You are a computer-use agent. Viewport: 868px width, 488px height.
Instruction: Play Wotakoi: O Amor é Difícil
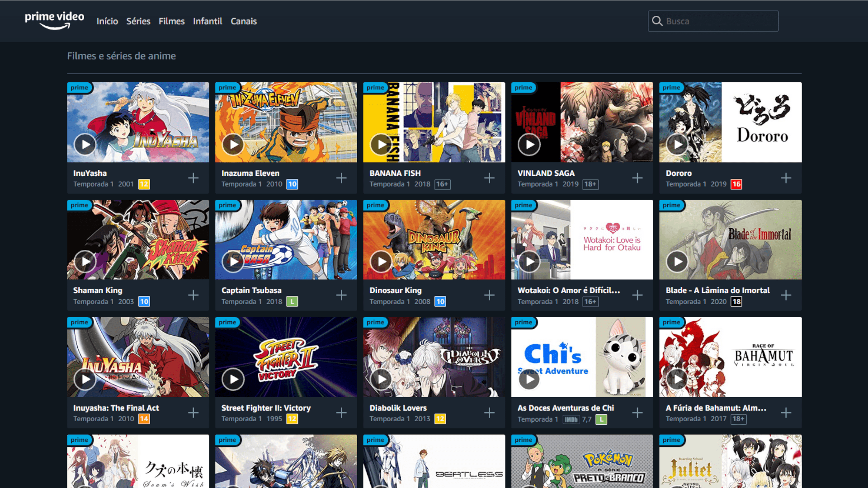(529, 262)
